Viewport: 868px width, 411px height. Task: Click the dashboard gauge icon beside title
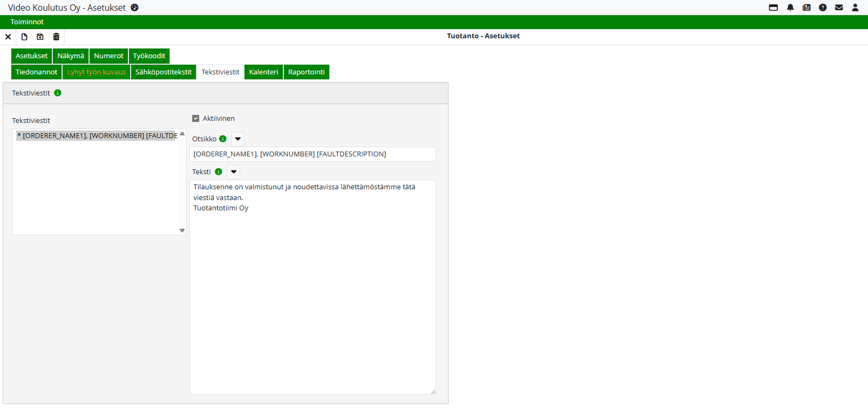coord(134,8)
